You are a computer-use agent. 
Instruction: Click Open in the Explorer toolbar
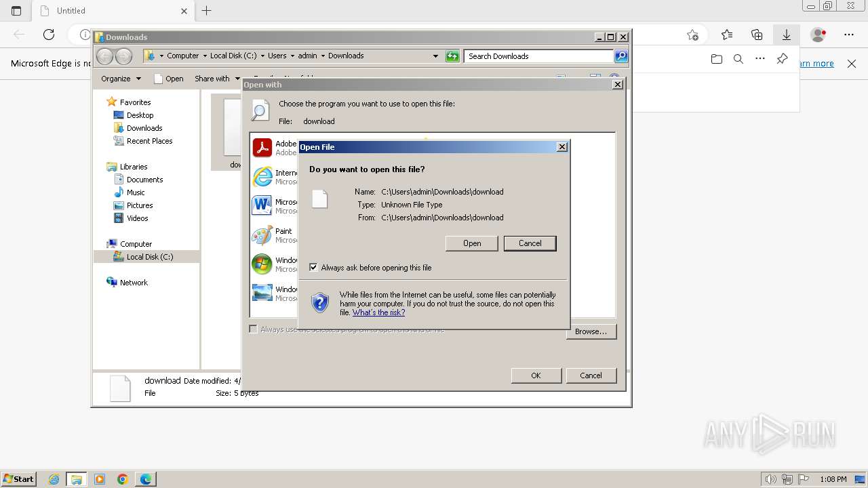click(x=169, y=79)
